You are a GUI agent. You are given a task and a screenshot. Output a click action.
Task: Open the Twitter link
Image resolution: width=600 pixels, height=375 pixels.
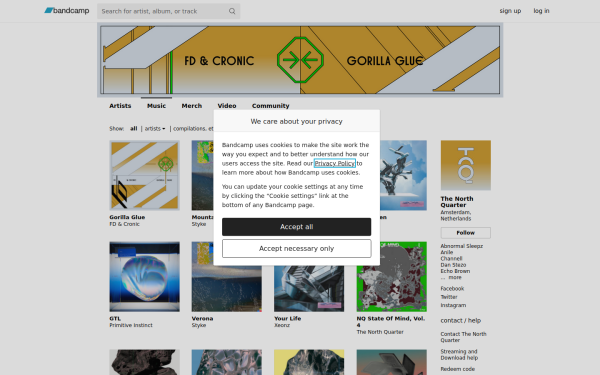pyautogui.click(x=449, y=297)
